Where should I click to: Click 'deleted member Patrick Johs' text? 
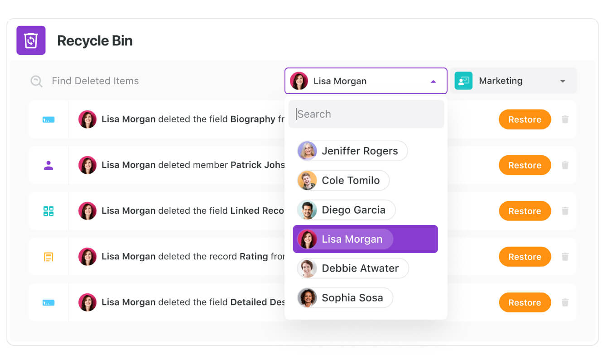tap(222, 165)
